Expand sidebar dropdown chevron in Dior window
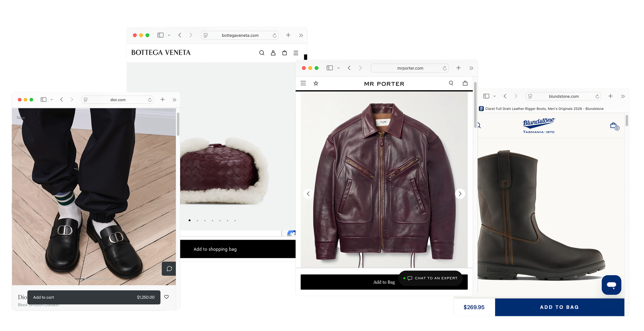Image resolution: width=644 pixels, height=331 pixels. (x=52, y=100)
